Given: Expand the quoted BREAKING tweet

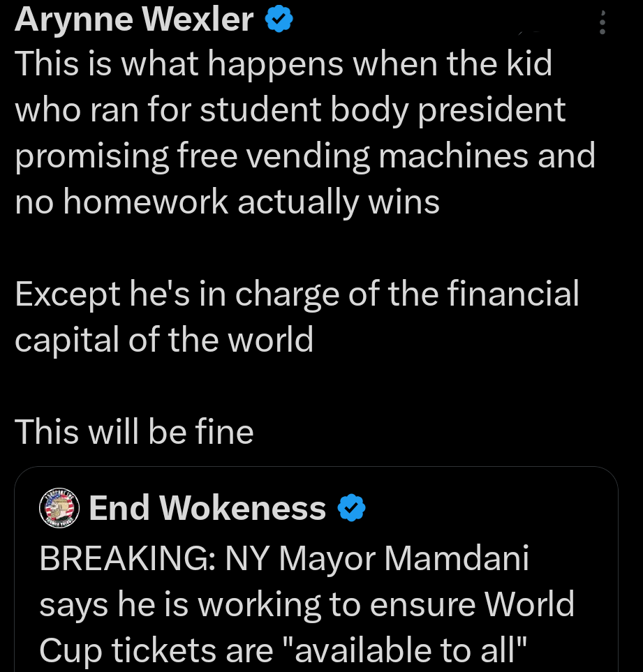Looking at the screenshot, I should pyautogui.click(x=307, y=604).
